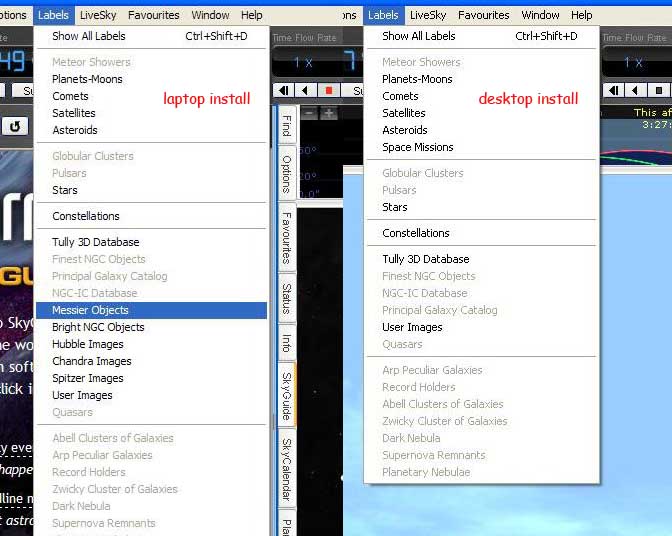Click greyed Pulsars in desktop install menu
The width and height of the screenshot is (672, 536).
pyautogui.click(x=481, y=190)
